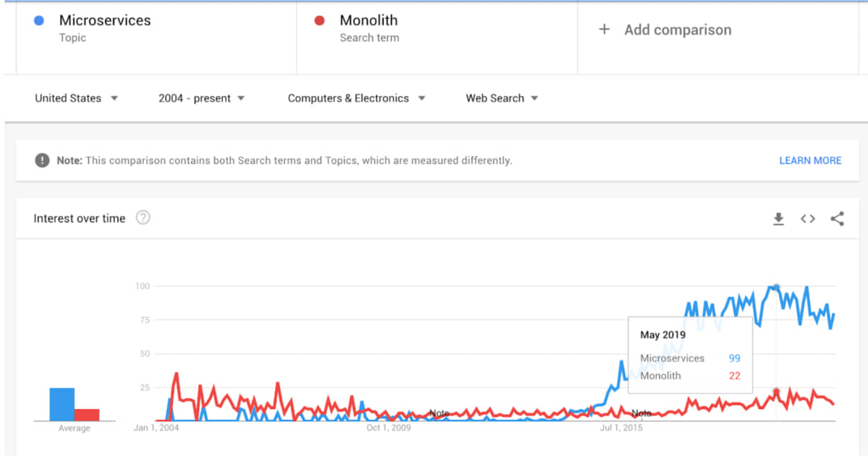868x461 pixels.
Task: Click the Add comparison button
Action: pos(665,30)
